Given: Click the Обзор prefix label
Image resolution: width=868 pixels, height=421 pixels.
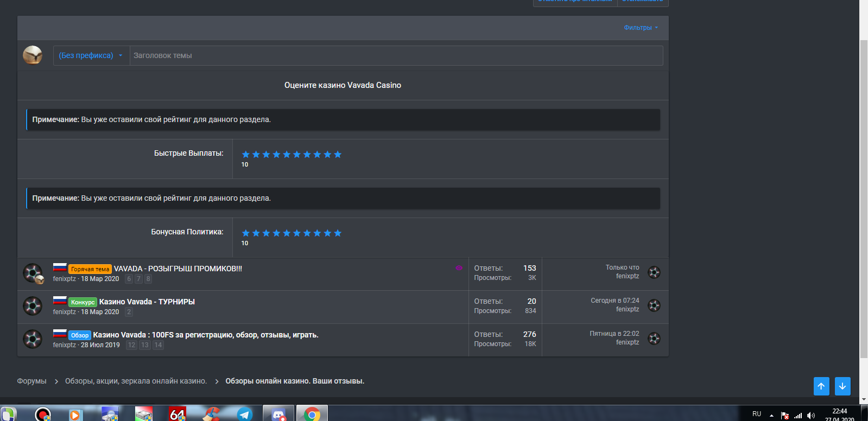Looking at the screenshot, I should point(80,335).
